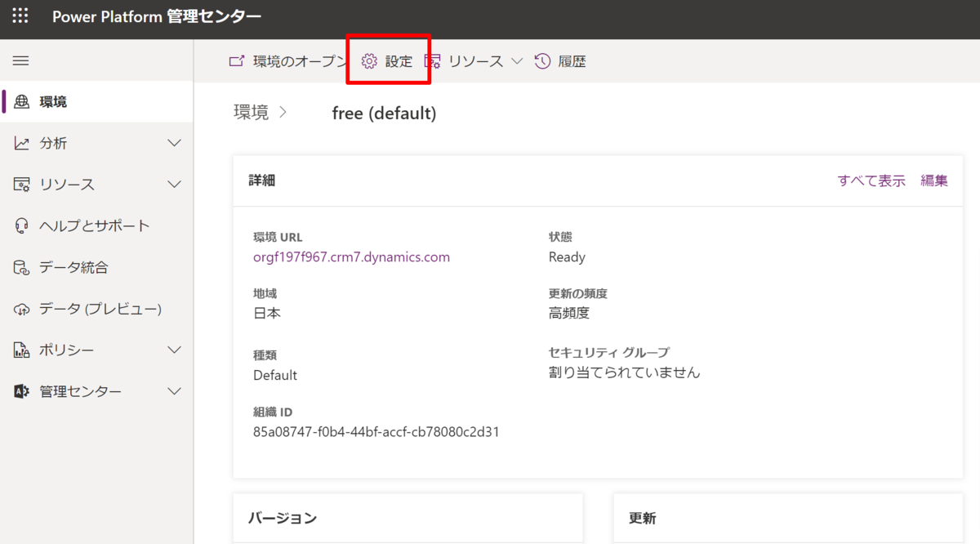980x544 pixels.
Task: Click 履歴 toolbar button
Action: pos(560,61)
